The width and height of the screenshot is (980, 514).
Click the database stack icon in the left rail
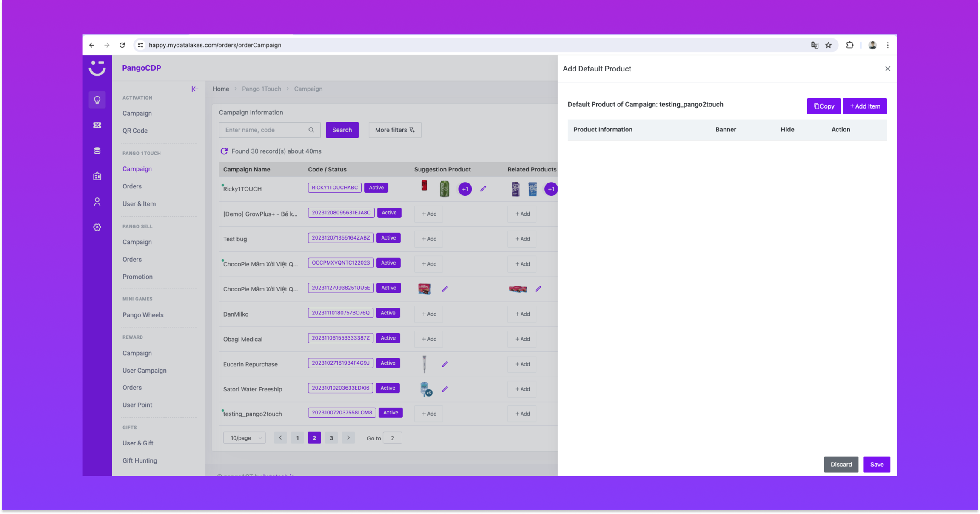pos(97,151)
